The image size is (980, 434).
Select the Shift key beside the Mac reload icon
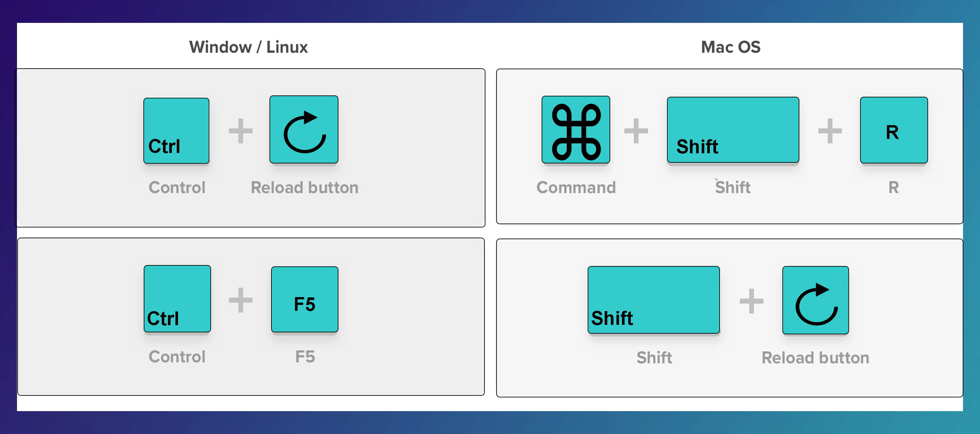(653, 300)
